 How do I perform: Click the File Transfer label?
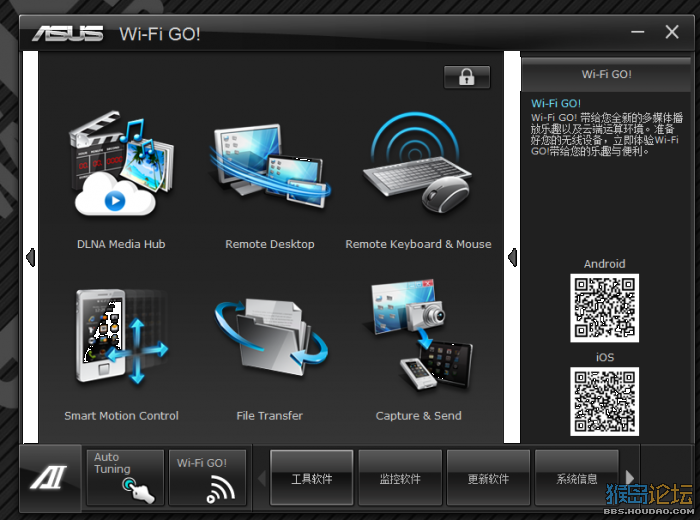coord(270,416)
